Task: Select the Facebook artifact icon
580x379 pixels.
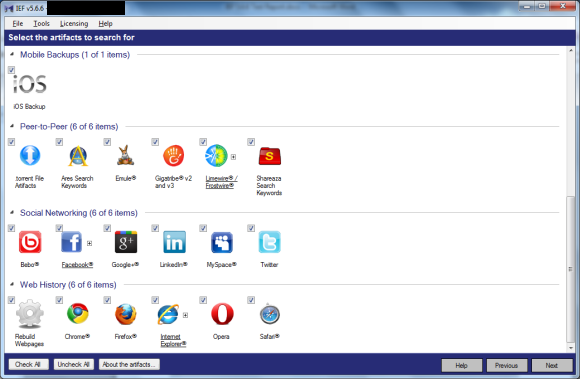Action: point(72,242)
